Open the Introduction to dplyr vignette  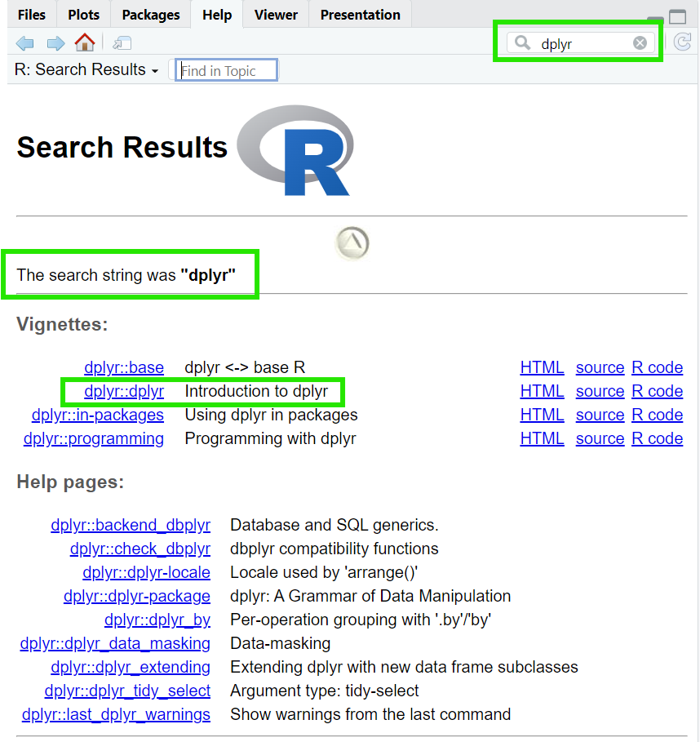pyautogui.click(x=123, y=391)
